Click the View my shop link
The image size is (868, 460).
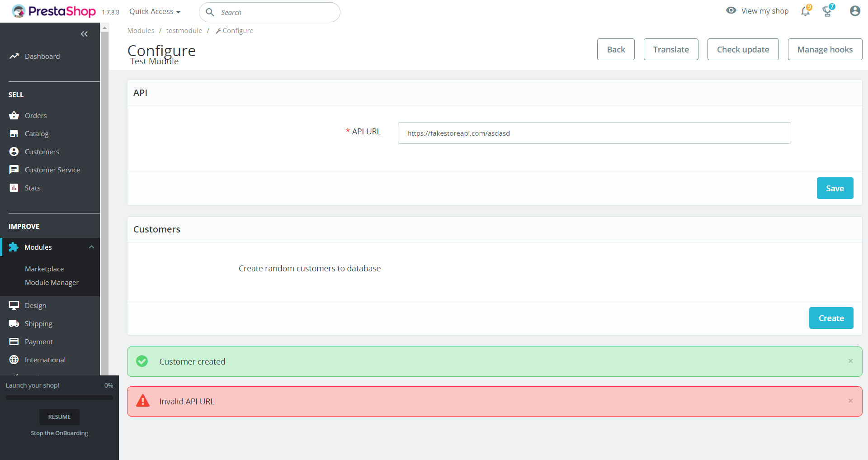pyautogui.click(x=757, y=11)
